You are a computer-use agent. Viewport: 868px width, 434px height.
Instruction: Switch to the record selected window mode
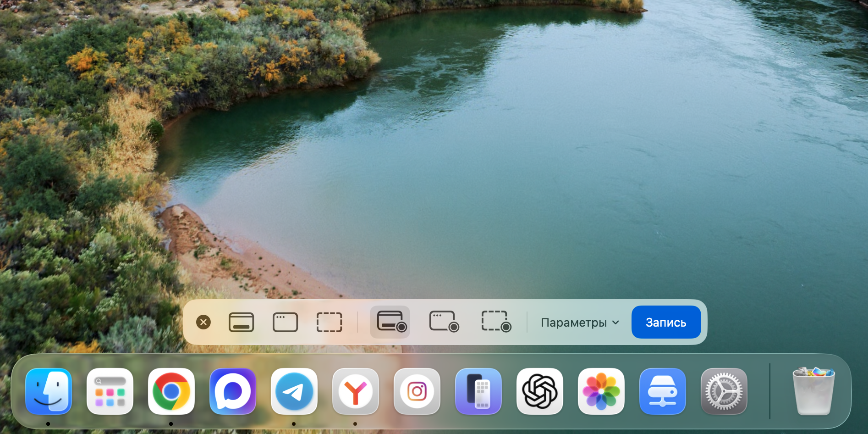(x=443, y=322)
